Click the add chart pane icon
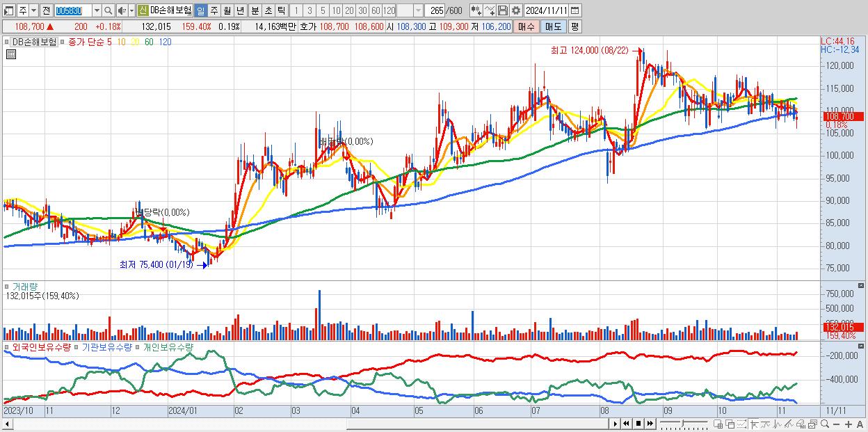868x432 pixels. tap(718, 424)
